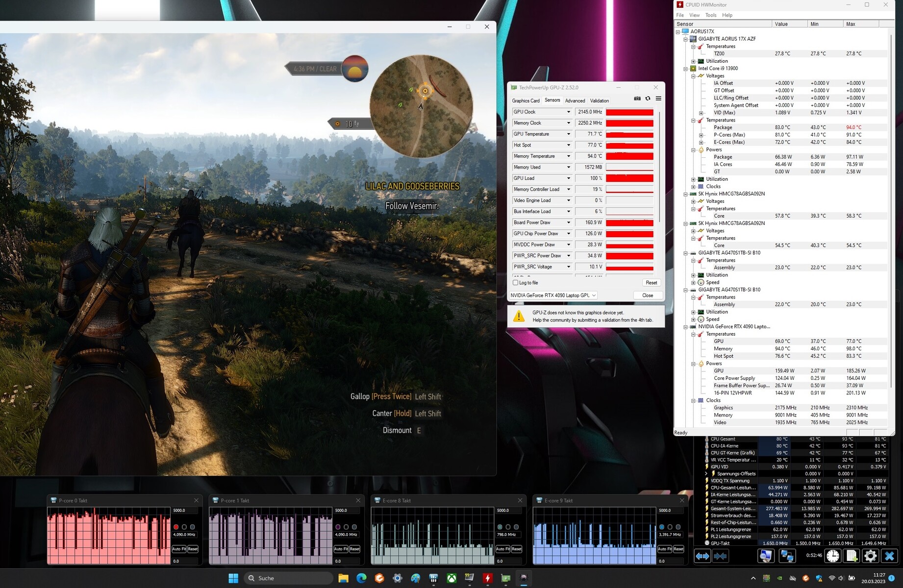Screen dimensions: 903x588
Task: Click Auto Fit in E-core 8 Takt graph
Action: click(x=502, y=549)
